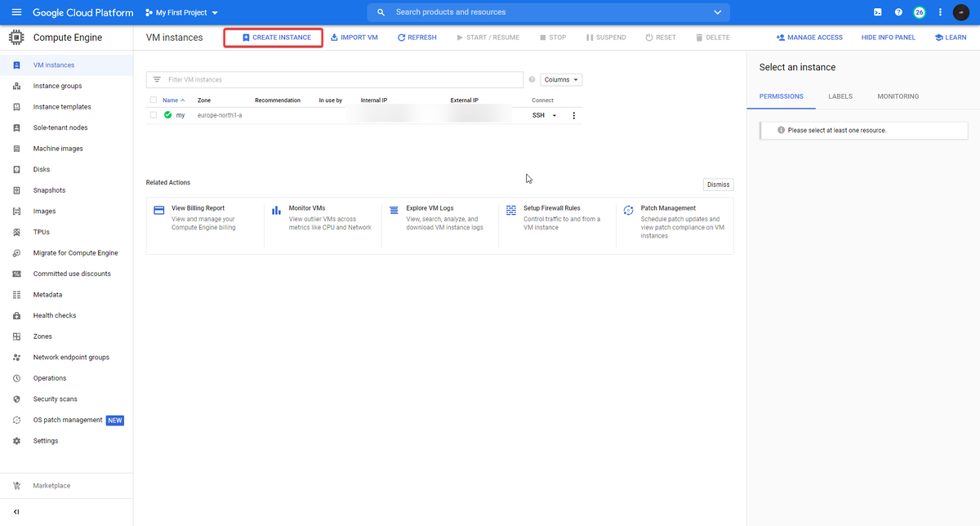
Task: Dismiss the Related Actions section
Action: (718, 185)
